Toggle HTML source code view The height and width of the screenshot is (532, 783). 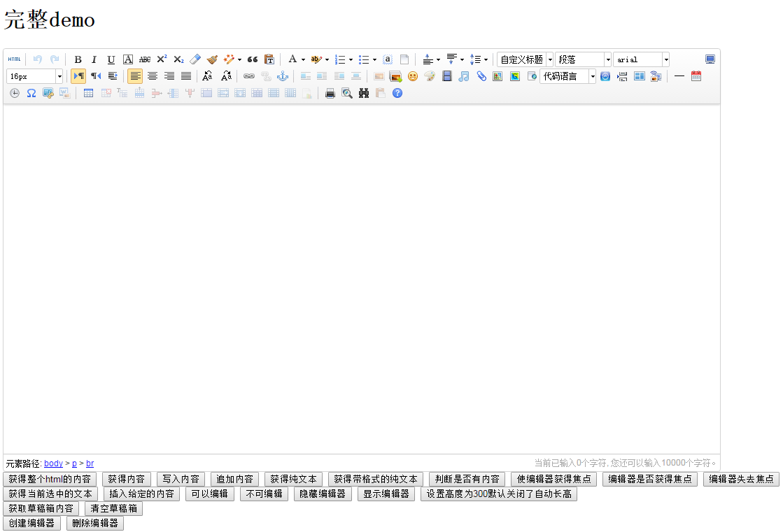tap(15, 59)
